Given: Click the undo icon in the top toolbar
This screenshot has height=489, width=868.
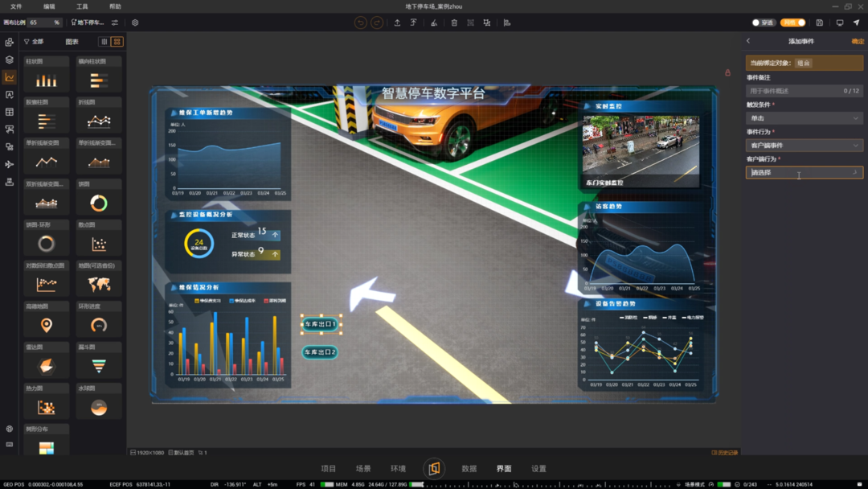Looking at the screenshot, I should pyautogui.click(x=360, y=23).
